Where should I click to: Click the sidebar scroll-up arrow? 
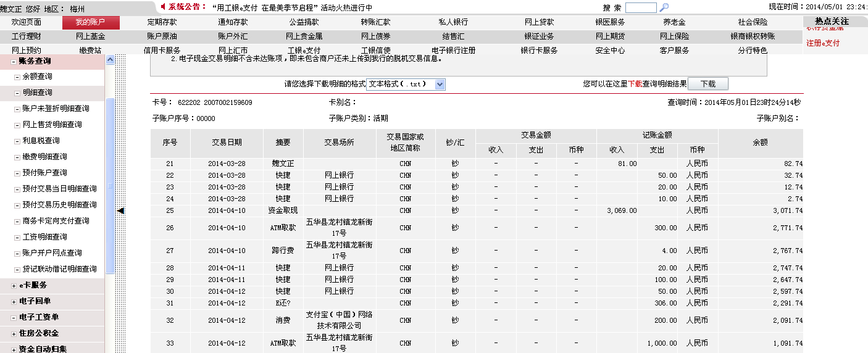[x=111, y=60]
